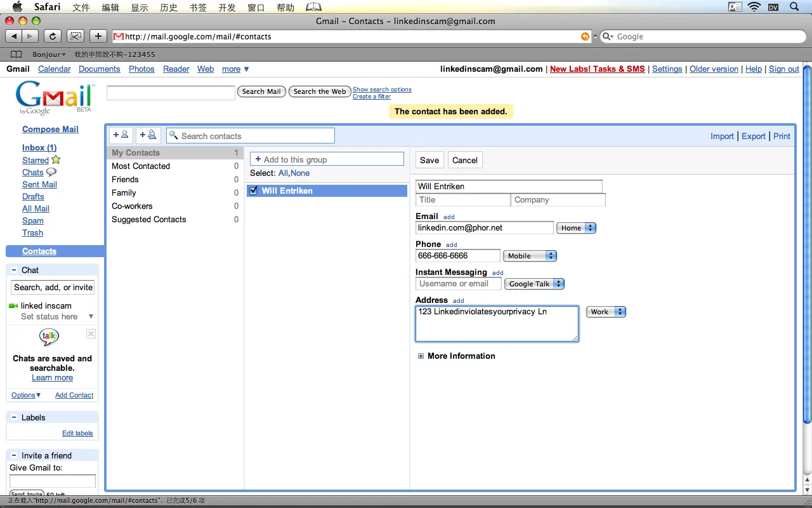Select All contacts link
Viewport: 812px width, 508px height.
point(283,173)
